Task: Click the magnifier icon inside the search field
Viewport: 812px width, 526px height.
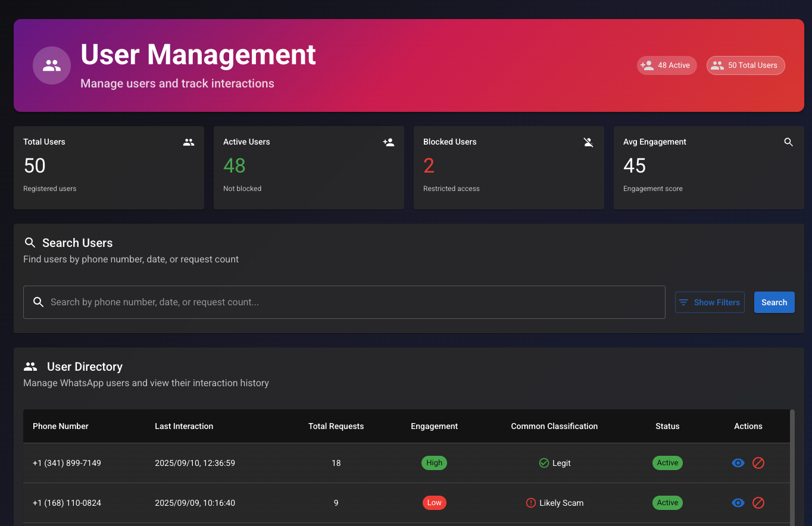Action: 39,302
